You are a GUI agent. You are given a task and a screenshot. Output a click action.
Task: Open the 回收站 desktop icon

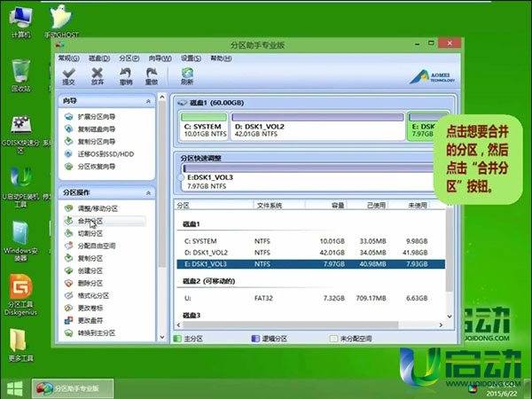[x=20, y=75]
